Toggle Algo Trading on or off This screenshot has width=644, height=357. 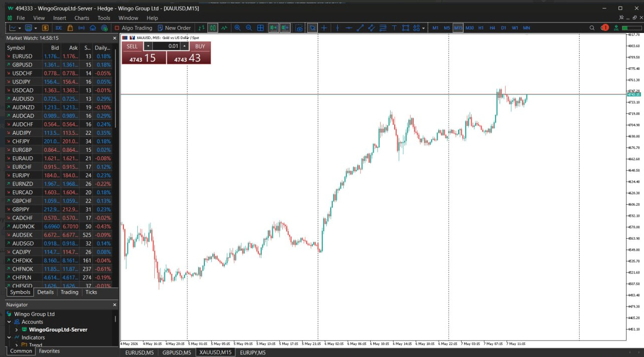coord(133,28)
